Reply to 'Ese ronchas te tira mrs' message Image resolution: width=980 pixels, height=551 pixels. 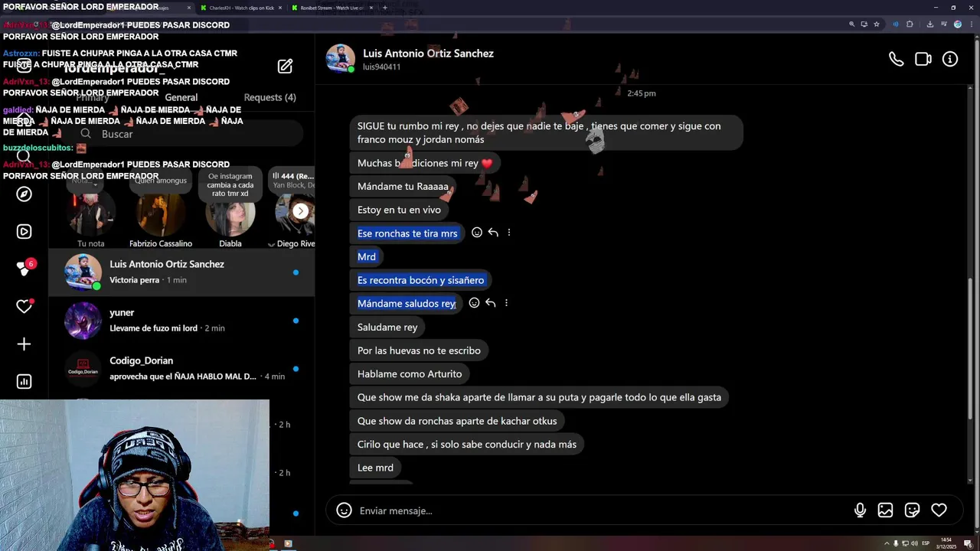[493, 233]
